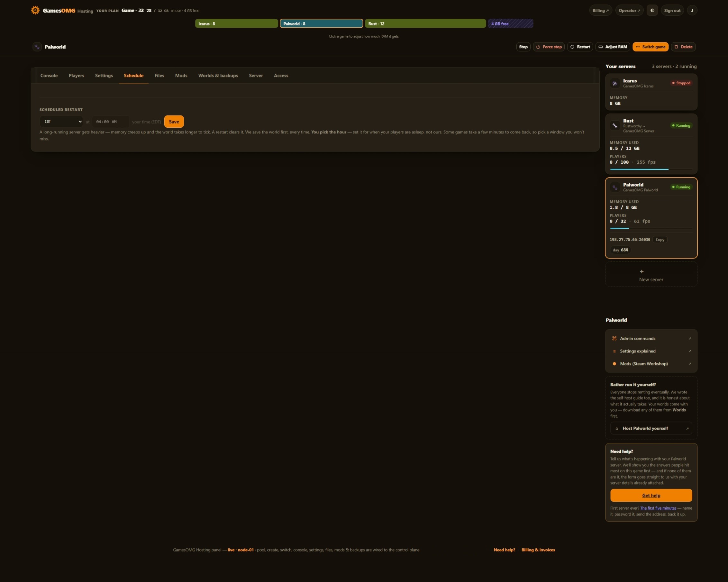Viewport: 728px width, 582px height.
Task: Select the Palworld · 8 RAM segment
Action: pyautogui.click(x=322, y=23)
